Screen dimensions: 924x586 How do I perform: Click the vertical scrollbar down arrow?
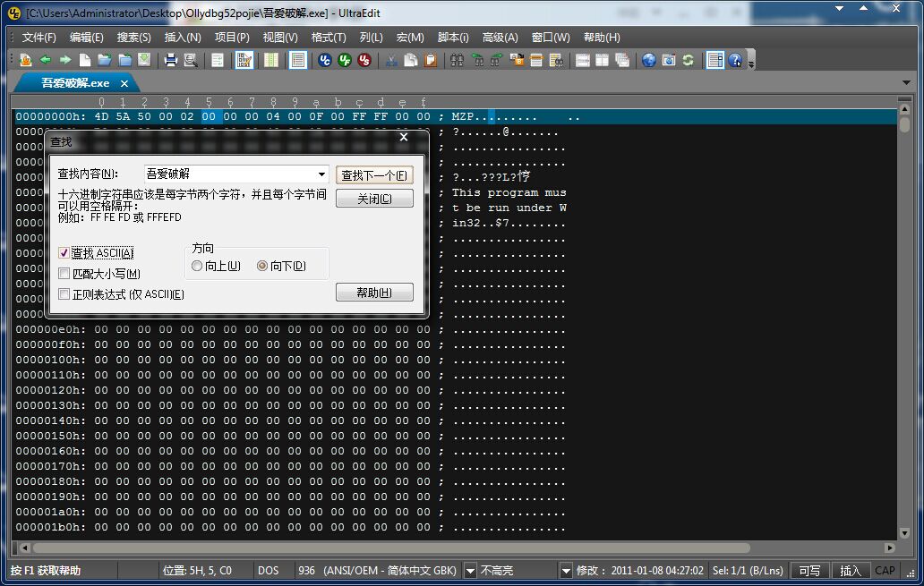click(905, 533)
